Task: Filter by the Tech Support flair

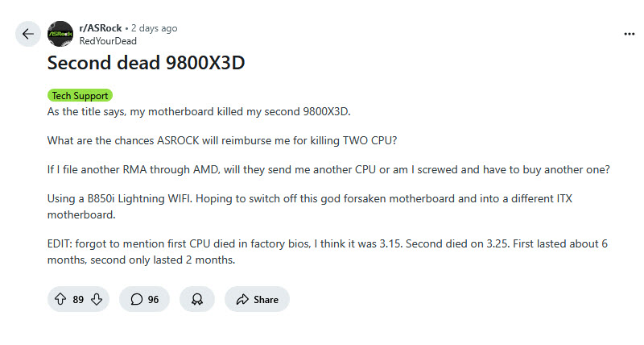Action: [80, 95]
